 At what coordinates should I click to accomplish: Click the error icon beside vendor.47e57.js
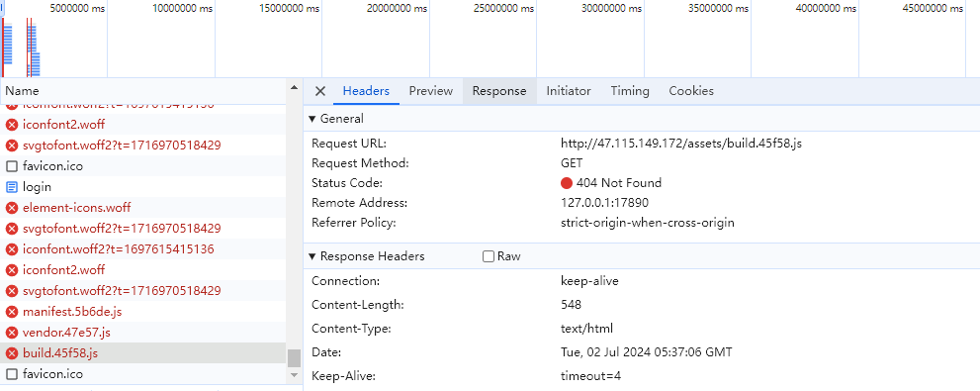pos(11,333)
